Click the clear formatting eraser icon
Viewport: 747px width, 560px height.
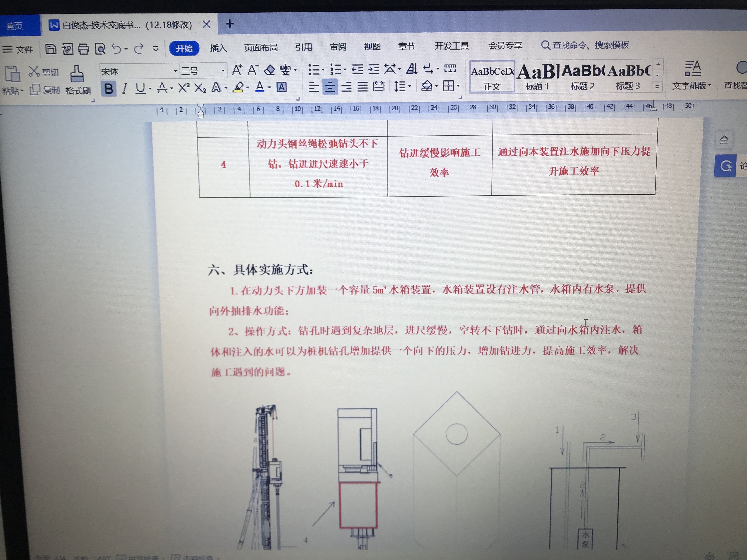(x=269, y=70)
